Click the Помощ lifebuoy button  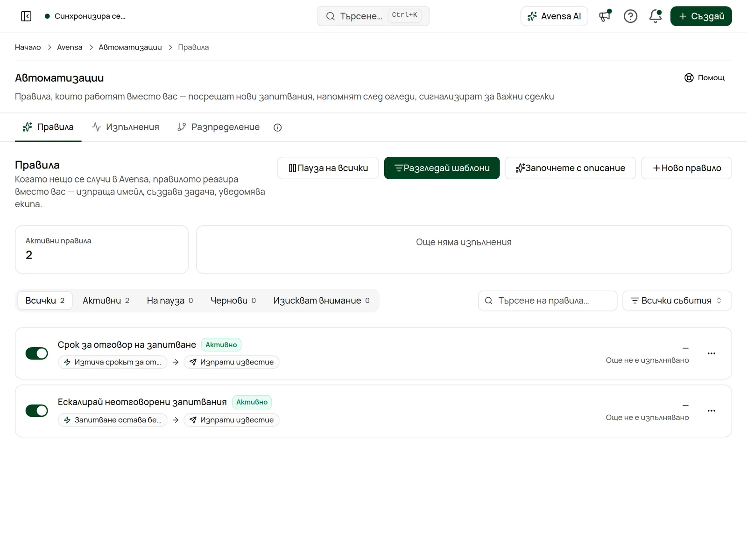705,78
